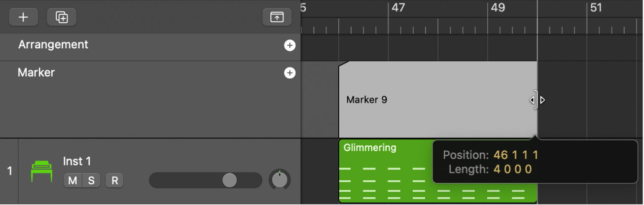Solo the Inst 1 track
The image size is (644, 205).
point(91,180)
